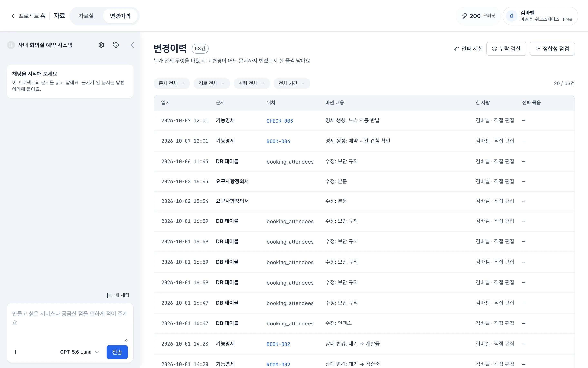Screen dimensions: 588x368
Task: Open GPT-5.6 Luna model selector
Action: [79, 352]
